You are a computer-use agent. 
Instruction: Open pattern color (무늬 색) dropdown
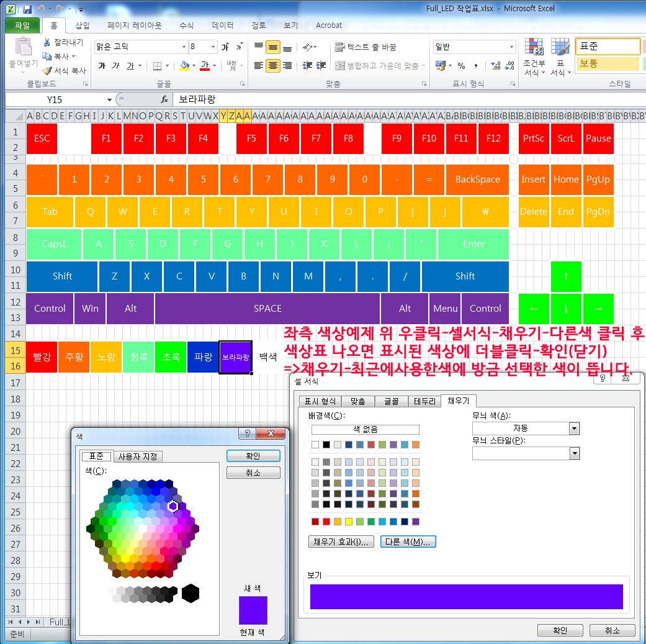point(574,429)
